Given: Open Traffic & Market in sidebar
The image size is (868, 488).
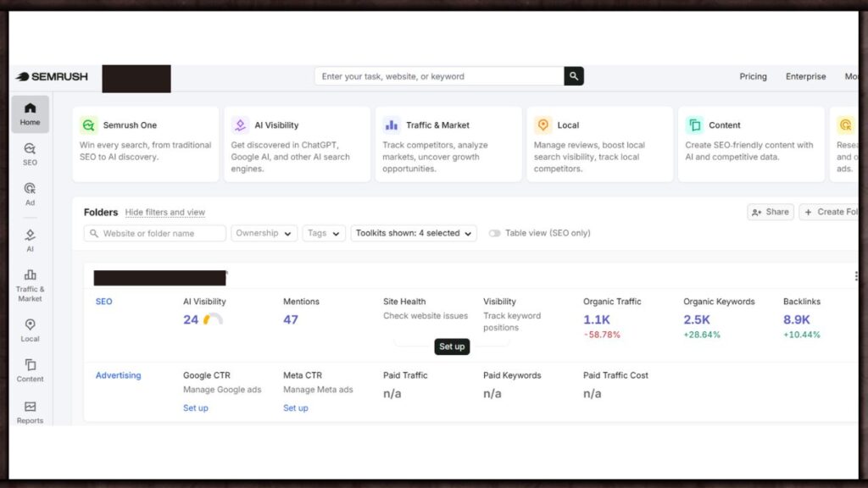Looking at the screenshot, I should tap(30, 286).
